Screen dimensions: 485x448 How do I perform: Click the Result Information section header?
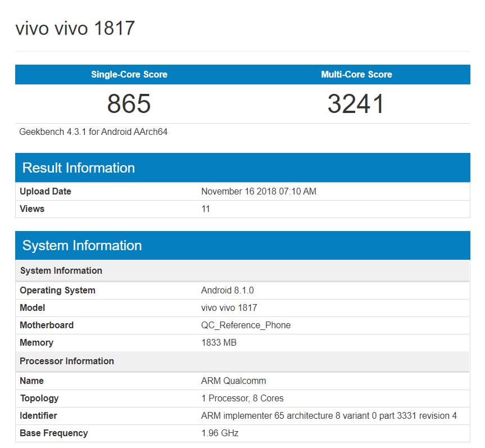243,168
